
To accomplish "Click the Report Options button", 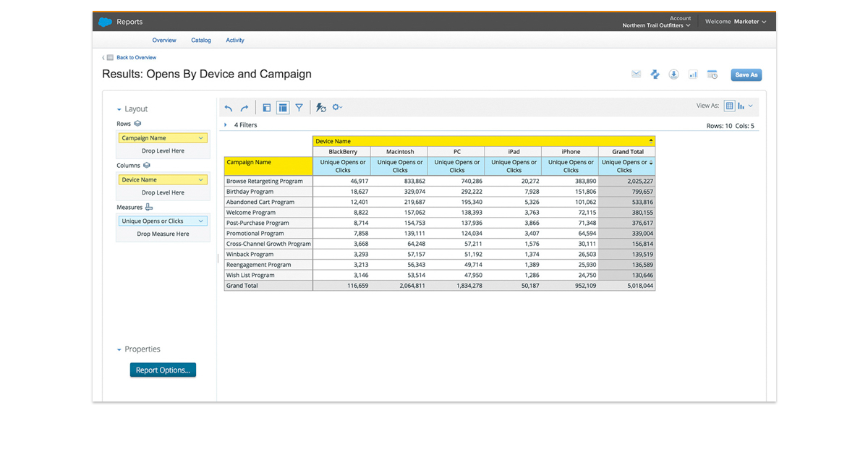I will (163, 370).
